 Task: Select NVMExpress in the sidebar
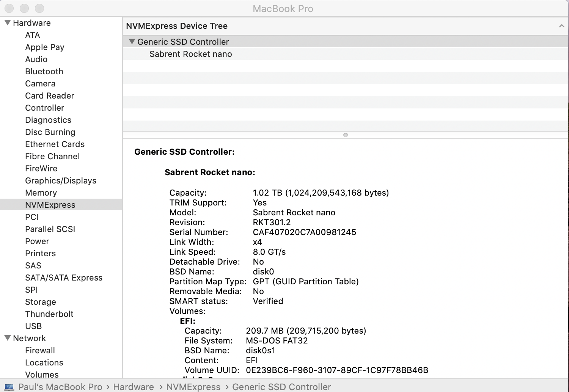(x=61, y=205)
